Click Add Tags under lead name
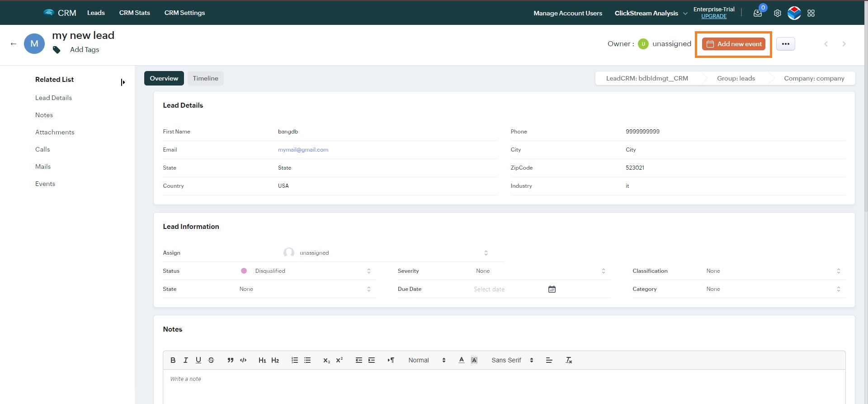Image resolution: width=868 pixels, height=404 pixels. coord(85,50)
